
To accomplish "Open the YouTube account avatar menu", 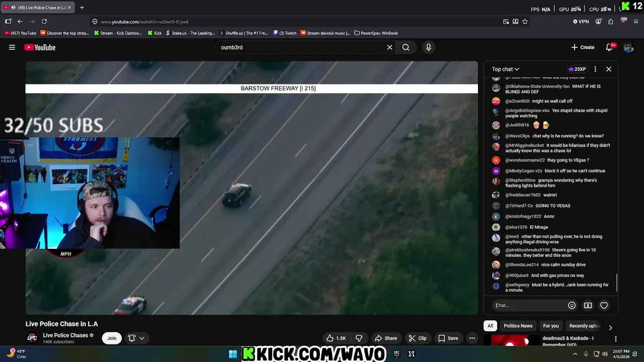I will tap(628, 47).
